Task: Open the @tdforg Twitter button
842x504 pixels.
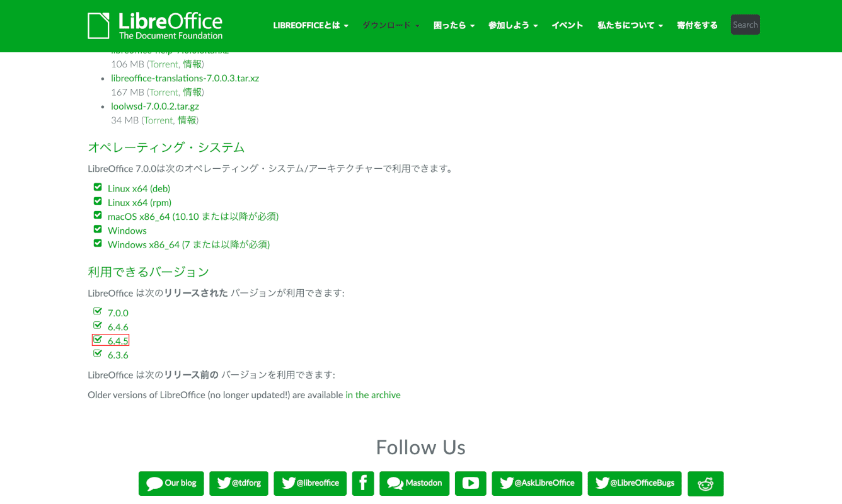Action: point(239,483)
